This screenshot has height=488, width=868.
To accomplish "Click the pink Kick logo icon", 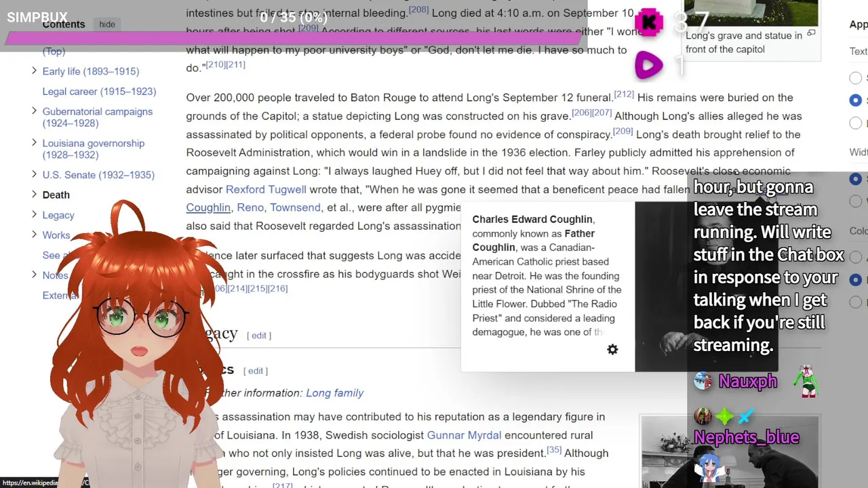I will coord(648,22).
